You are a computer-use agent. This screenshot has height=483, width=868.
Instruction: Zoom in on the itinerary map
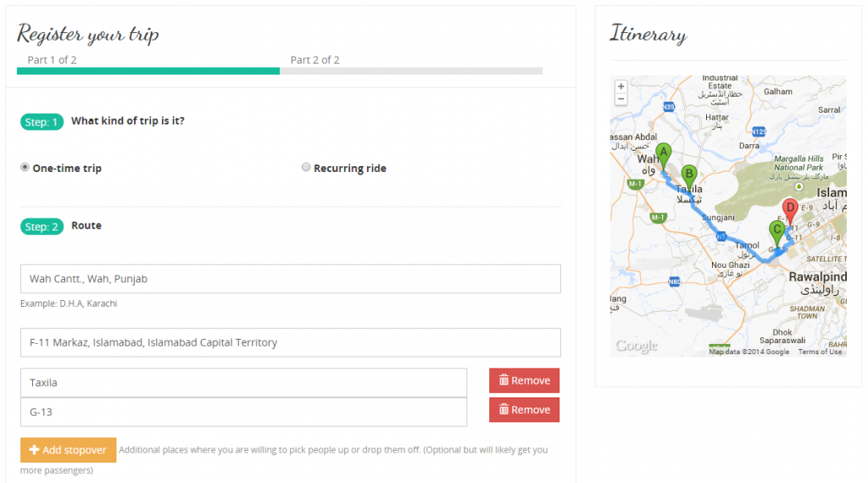click(621, 86)
